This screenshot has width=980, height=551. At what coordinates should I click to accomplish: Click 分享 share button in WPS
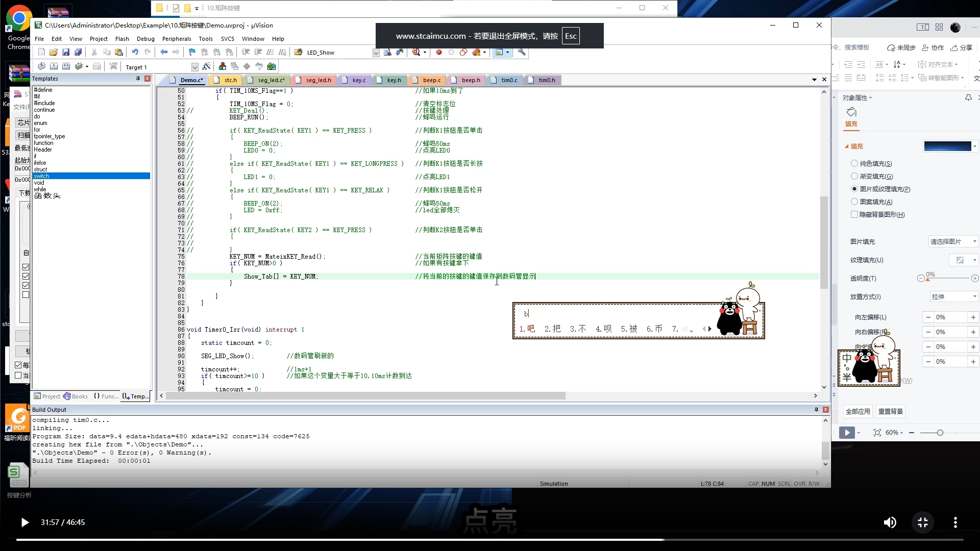coord(962,47)
